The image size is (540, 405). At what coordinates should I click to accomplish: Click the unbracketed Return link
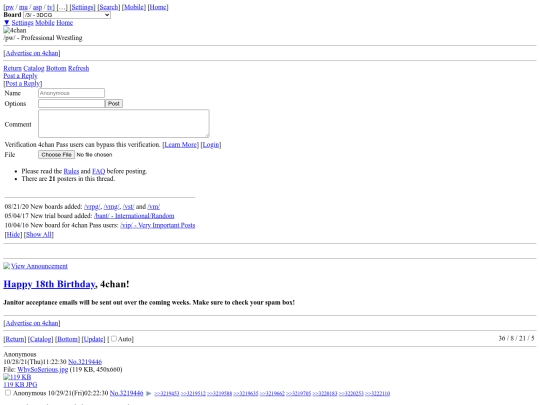point(12,68)
